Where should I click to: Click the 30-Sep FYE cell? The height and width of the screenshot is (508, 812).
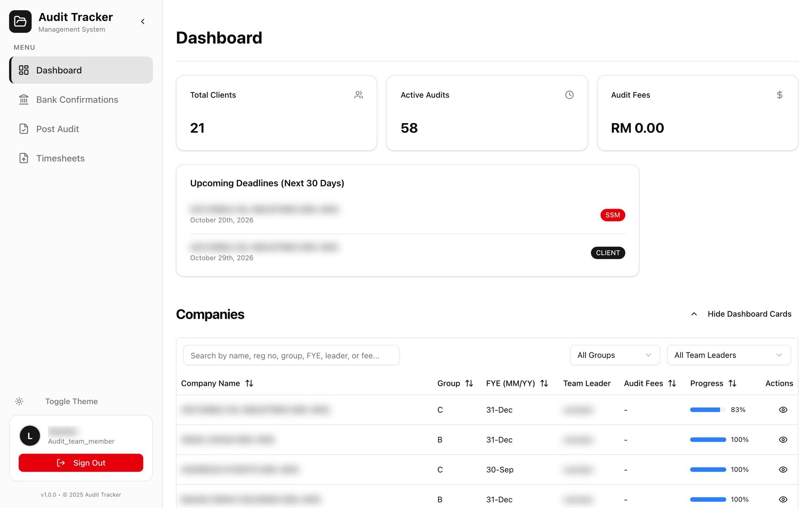click(500, 470)
